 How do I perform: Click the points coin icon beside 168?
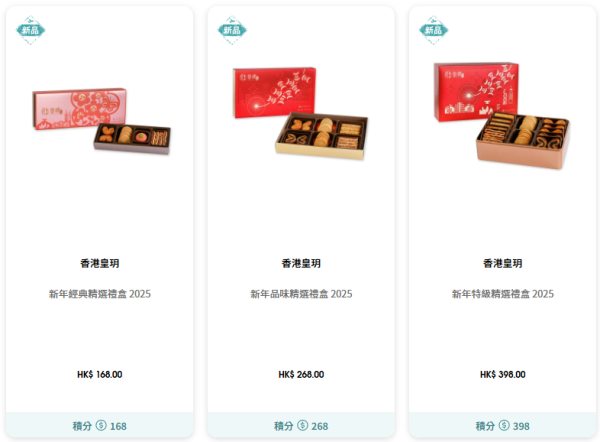pyautogui.click(x=101, y=425)
